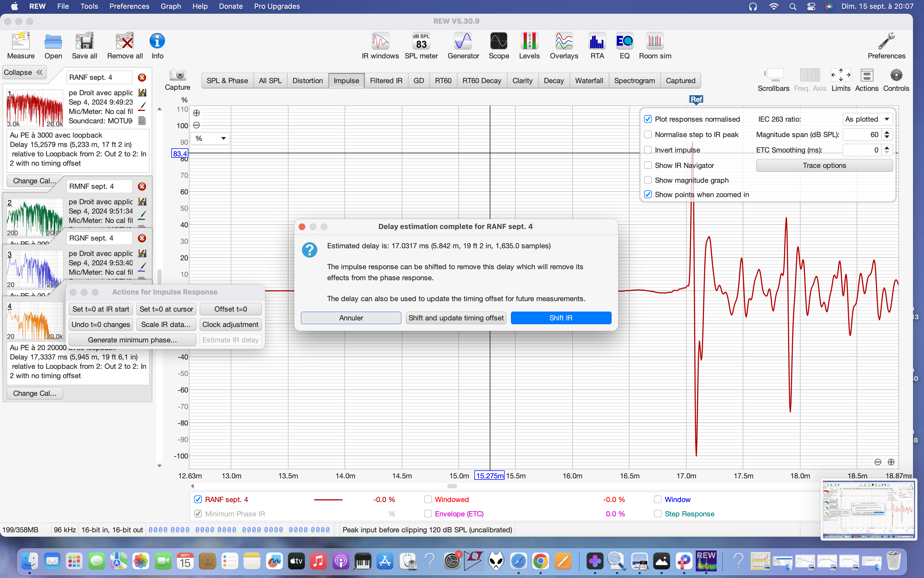The height and width of the screenshot is (578, 924).
Task: Launch the signal Generator
Action: click(x=463, y=45)
